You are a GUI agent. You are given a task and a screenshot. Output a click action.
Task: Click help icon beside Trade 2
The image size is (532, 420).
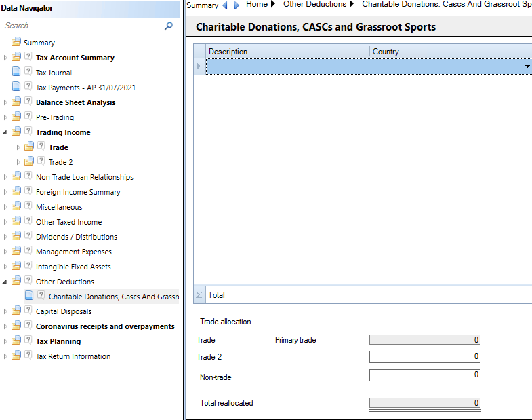[41, 161]
